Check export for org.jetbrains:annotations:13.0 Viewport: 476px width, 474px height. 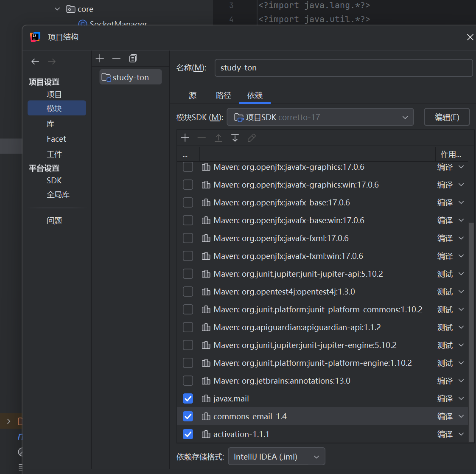click(188, 381)
